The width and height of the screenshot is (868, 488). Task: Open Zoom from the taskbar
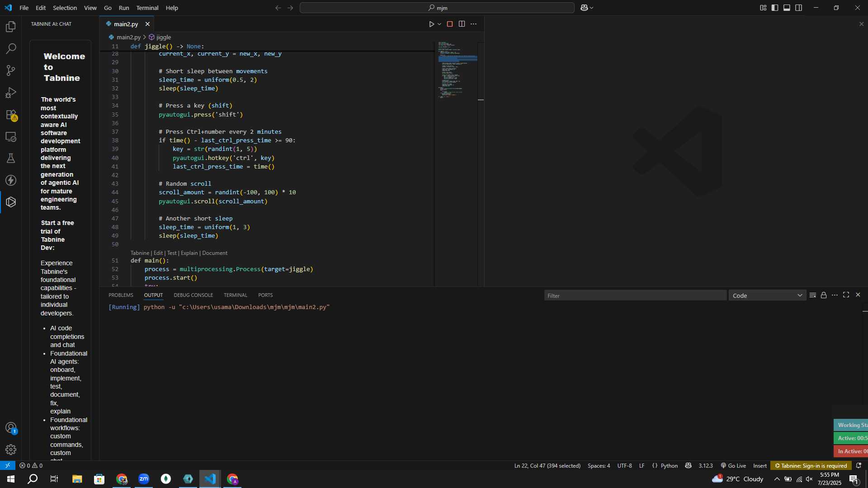click(144, 479)
